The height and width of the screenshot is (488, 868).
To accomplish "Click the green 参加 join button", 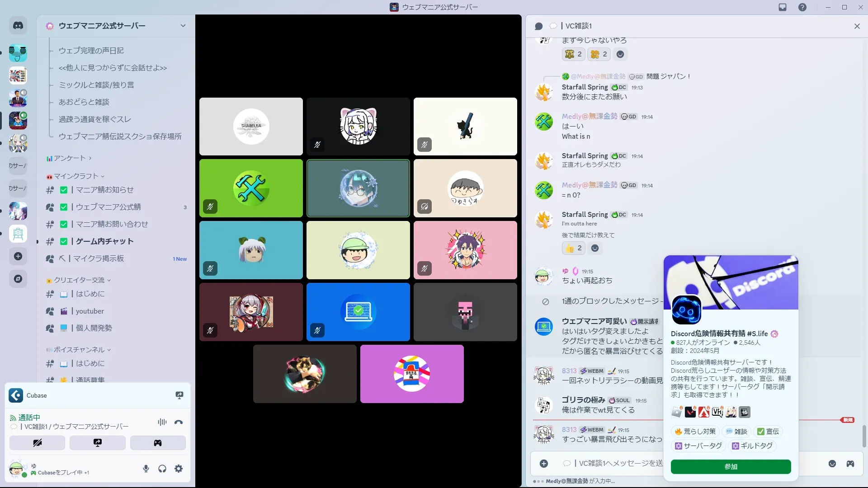I will [731, 467].
